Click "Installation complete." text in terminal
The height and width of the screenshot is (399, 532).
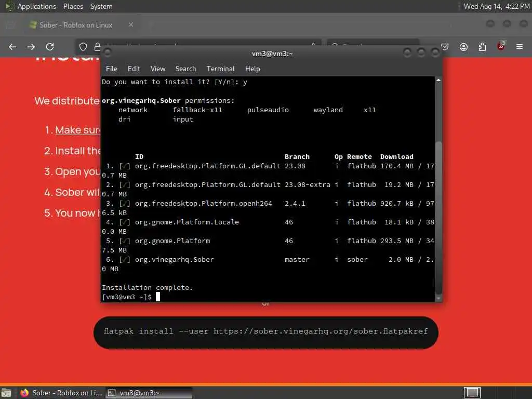(x=147, y=288)
